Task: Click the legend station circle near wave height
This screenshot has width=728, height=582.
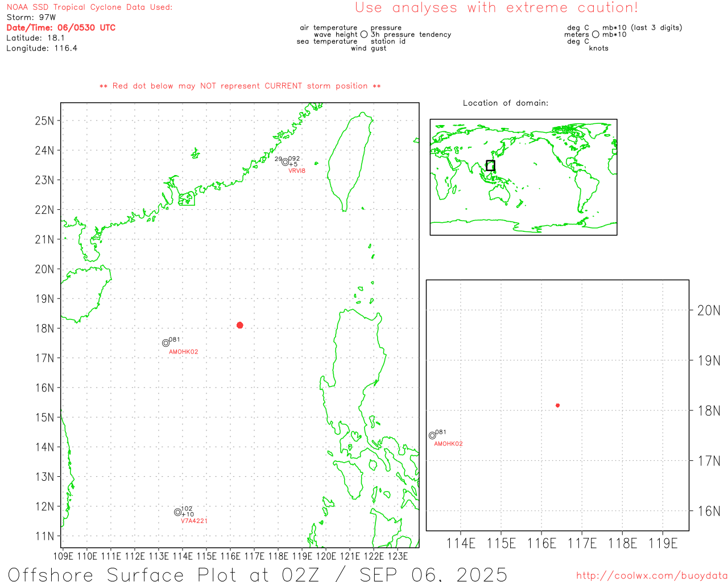Action: 364,34
